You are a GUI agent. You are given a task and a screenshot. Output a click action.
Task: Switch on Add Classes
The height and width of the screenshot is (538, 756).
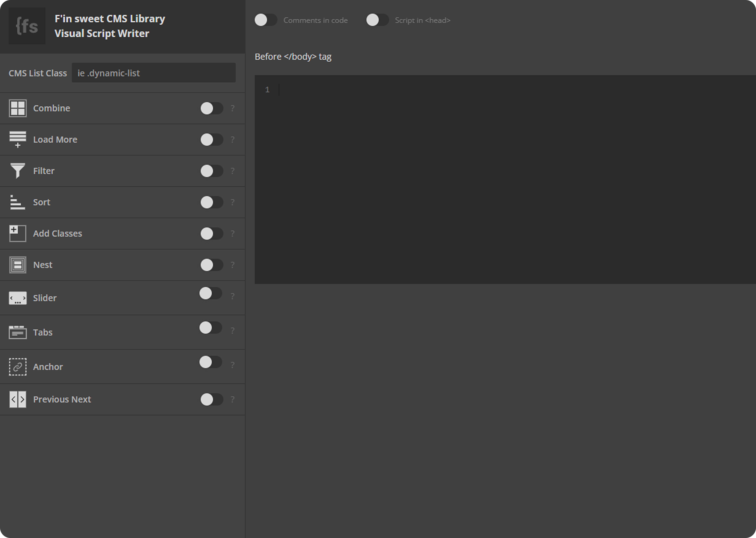pos(212,234)
